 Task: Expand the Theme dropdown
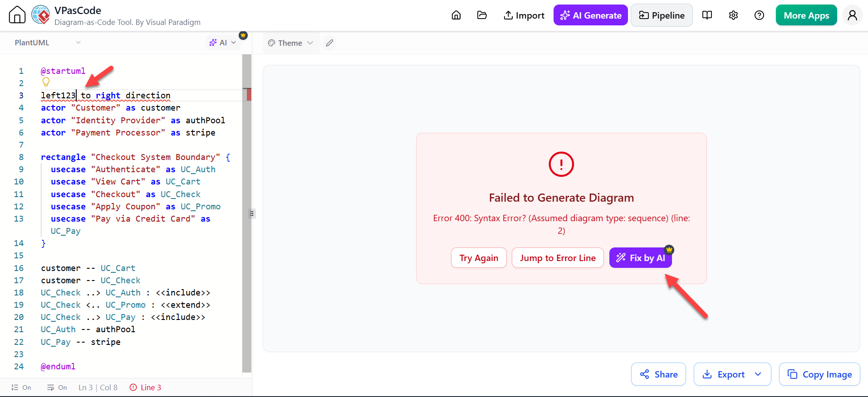pos(290,43)
